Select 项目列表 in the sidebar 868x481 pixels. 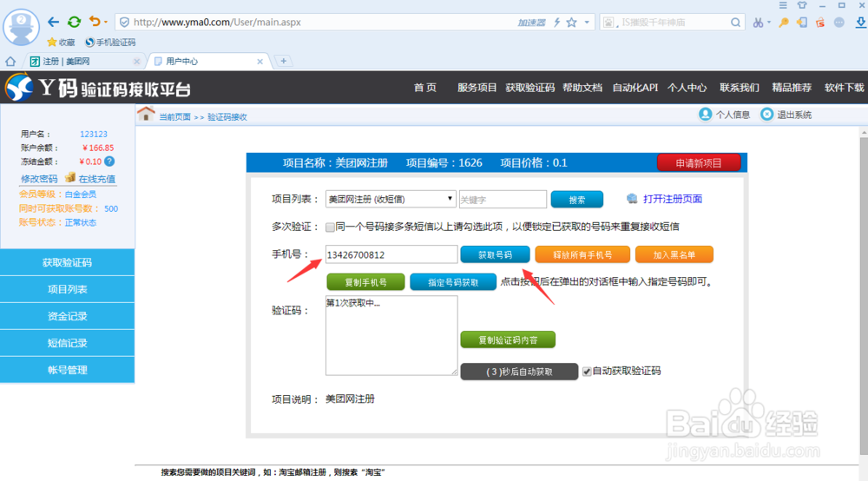tap(67, 289)
